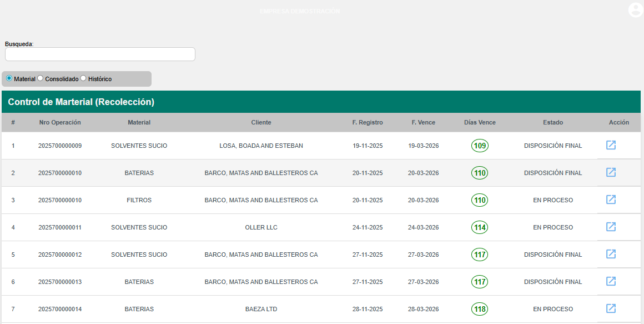Click the Cliente column header
This screenshot has width=644, height=324.
tap(261, 122)
